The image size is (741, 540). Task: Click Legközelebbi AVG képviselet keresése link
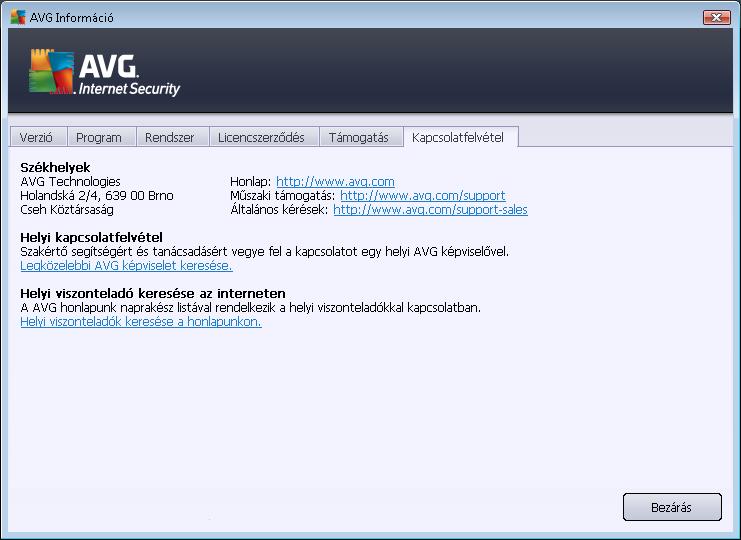(x=126, y=266)
